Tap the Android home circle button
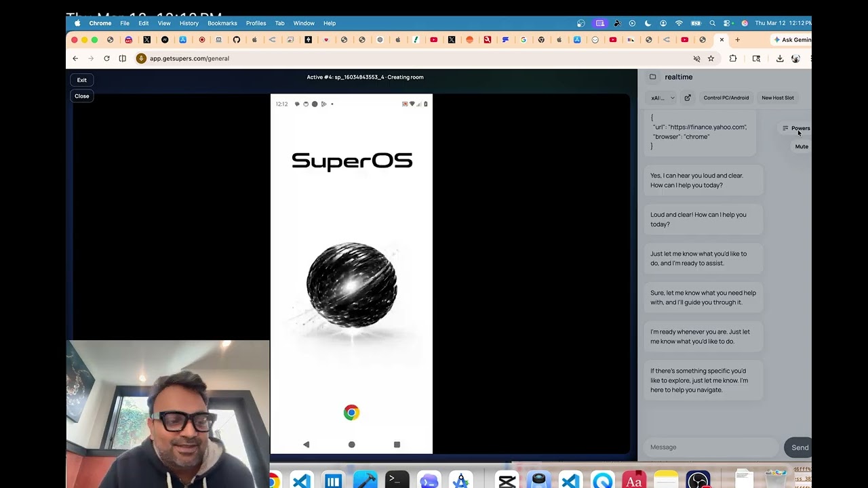 (351, 445)
